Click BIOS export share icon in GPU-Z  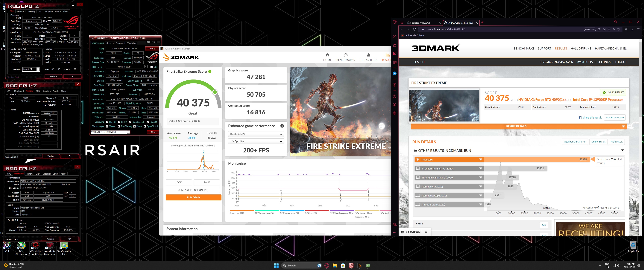pos(146,67)
